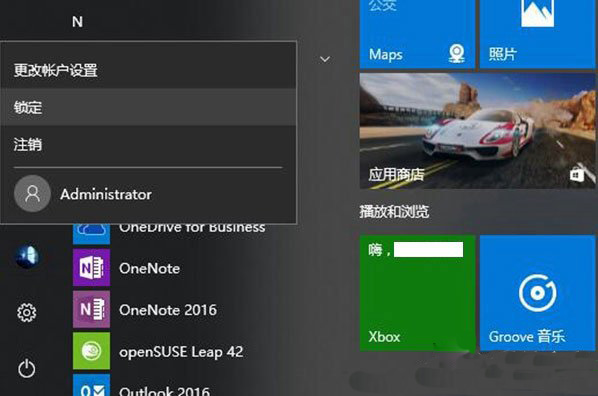Open the 照片 photos tile

coord(537,34)
